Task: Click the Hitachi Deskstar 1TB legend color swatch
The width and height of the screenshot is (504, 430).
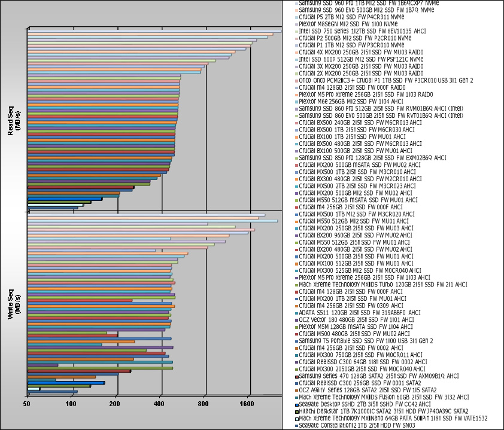Action: (x=297, y=412)
